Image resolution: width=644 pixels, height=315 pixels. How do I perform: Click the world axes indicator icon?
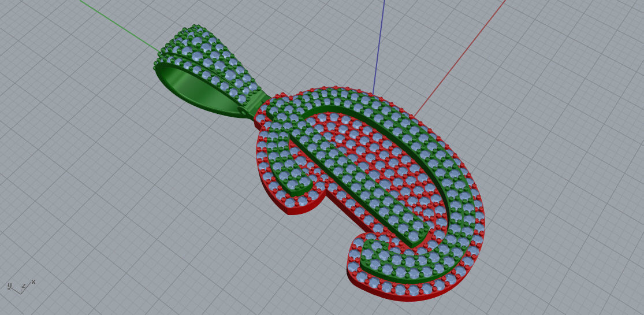tap(21, 287)
